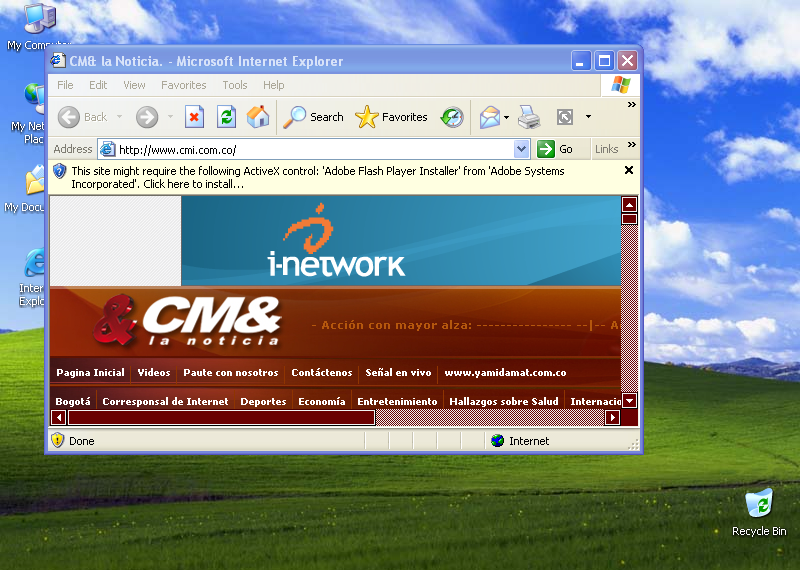
Task: Open the File menu
Action: coord(65,85)
